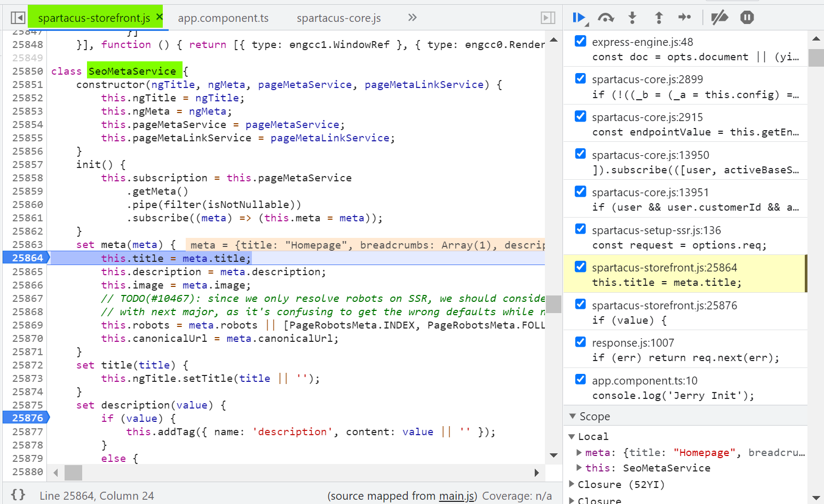Viewport: 824px width, 504px height.
Task: Click breakpoint marker on line 25876
Action: pyautogui.click(x=27, y=418)
